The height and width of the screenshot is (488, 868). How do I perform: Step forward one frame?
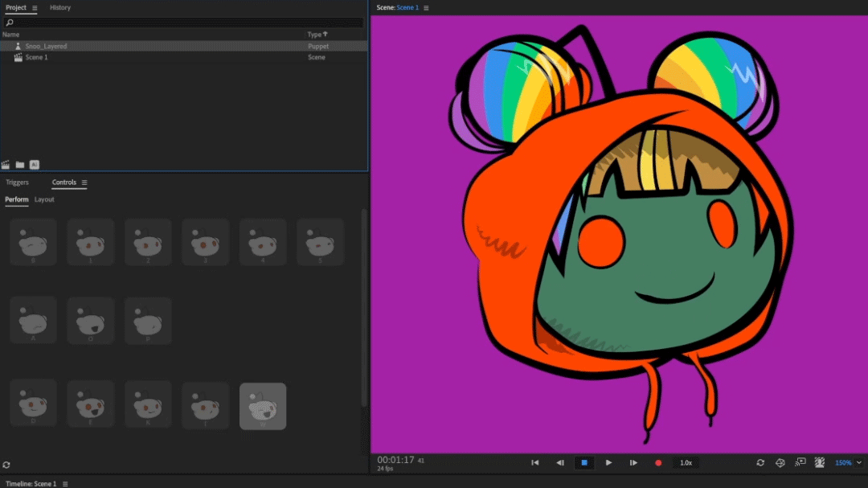coord(633,462)
